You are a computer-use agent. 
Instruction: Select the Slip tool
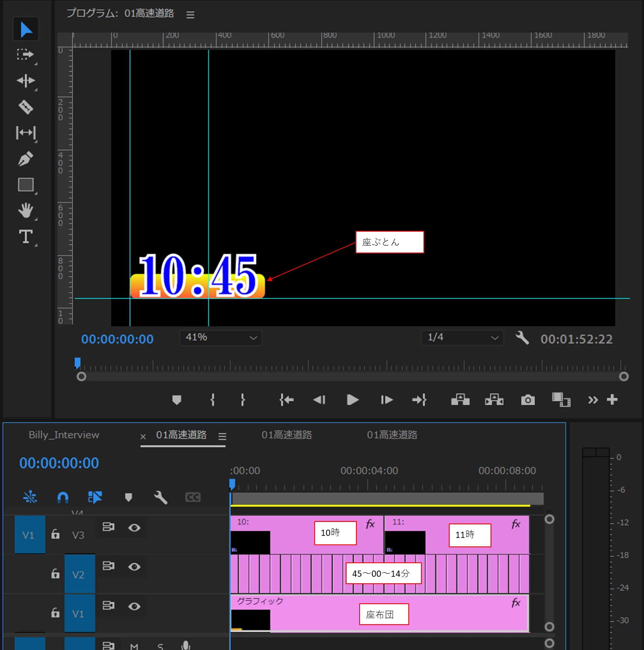(x=26, y=133)
